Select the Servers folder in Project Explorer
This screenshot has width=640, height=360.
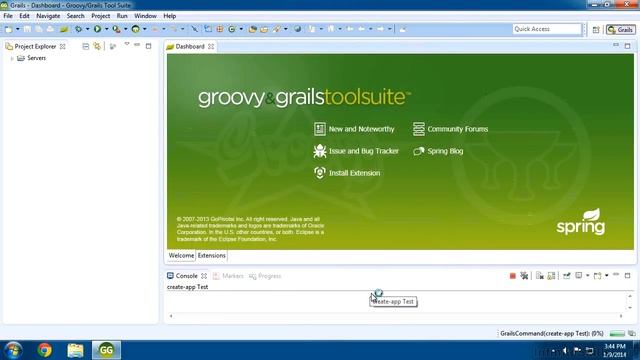pos(31,58)
